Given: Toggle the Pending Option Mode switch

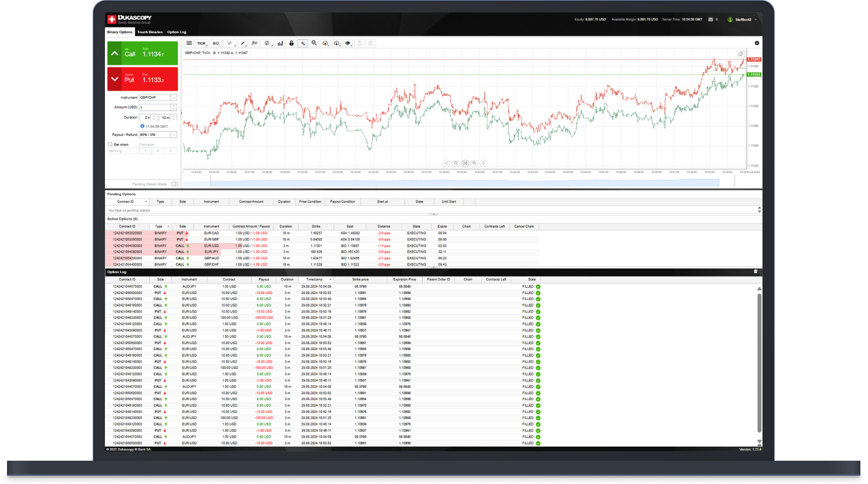Looking at the screenshot, I should [175, 184].
